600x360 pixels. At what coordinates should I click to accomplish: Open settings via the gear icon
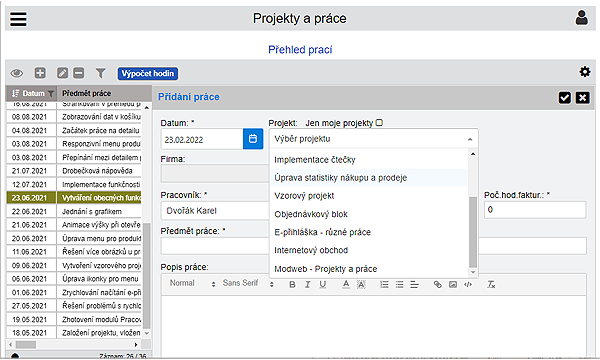coord(584,72)
